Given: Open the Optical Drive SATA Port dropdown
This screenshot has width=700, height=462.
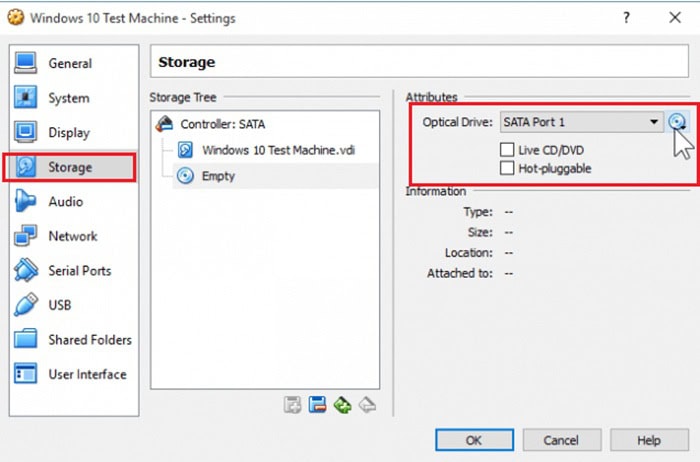Looking at the screenshot, I should coord(581,122).
